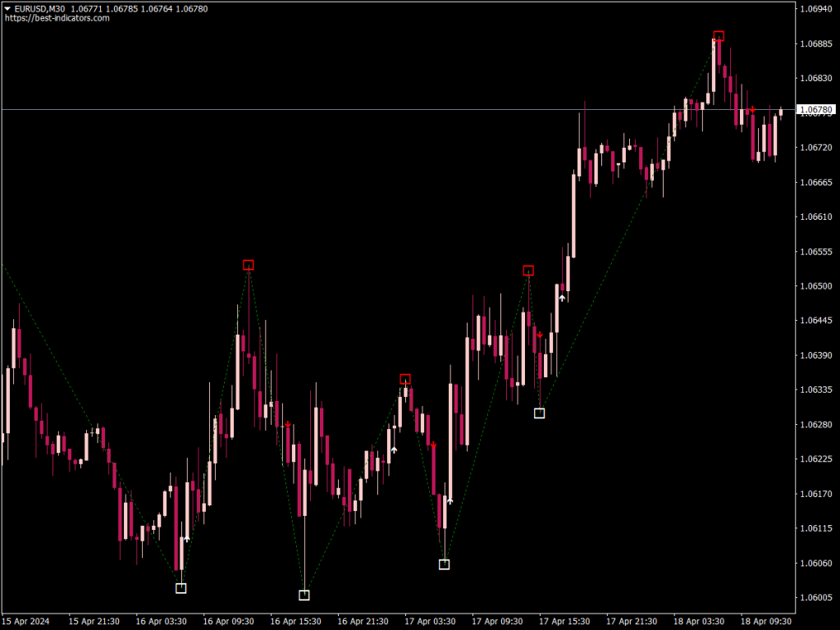Open the chart menu triangle beside EURUSD,M30

(x=7, y=8)
